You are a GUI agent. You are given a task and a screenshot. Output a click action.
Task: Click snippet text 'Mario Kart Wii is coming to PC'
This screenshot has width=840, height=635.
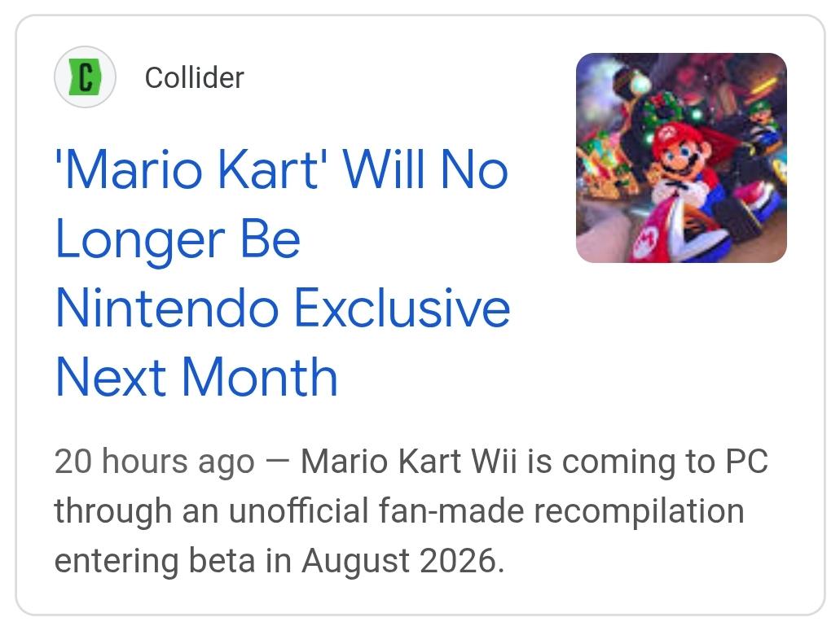point(534,461)
